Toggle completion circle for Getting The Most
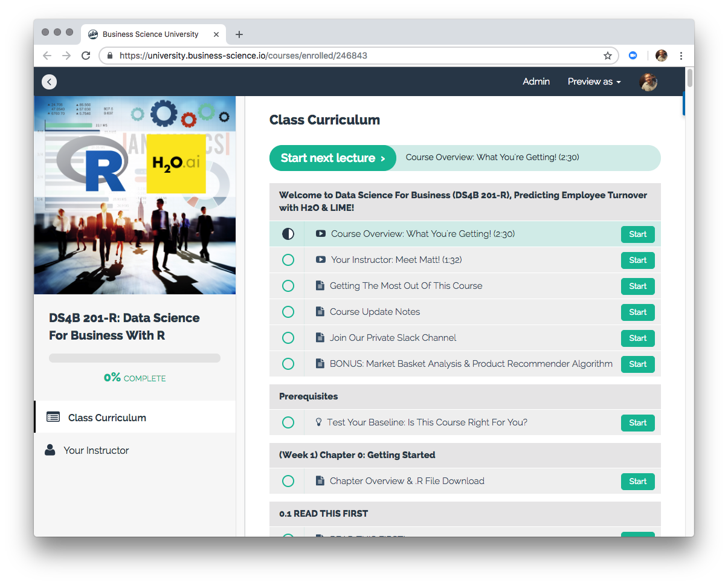This screenshot has width=728, height=585. pos(288,286)
